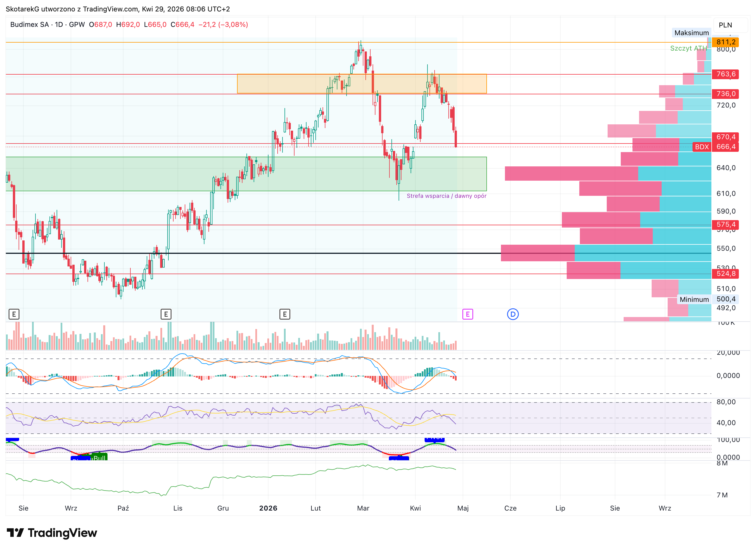Screen dimensions: 756x550
Task: Click the bold 2026 year label
Action: (268, 508)
